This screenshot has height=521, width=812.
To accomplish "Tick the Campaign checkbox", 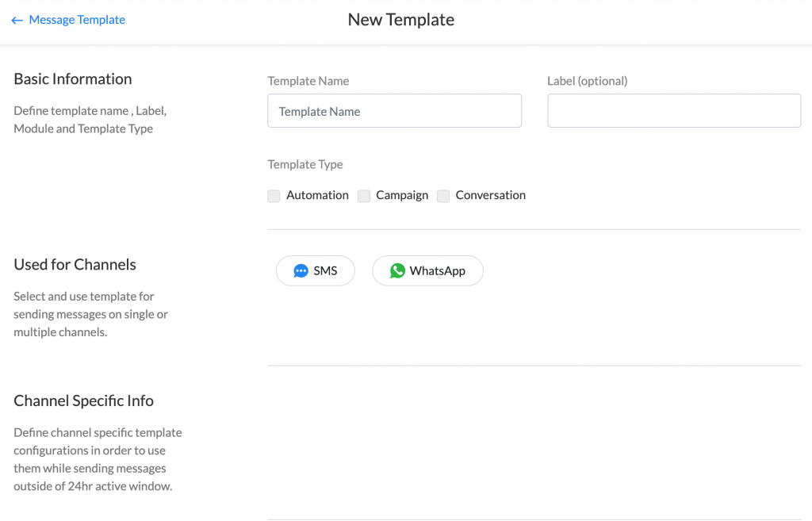I will click(364, 196).
